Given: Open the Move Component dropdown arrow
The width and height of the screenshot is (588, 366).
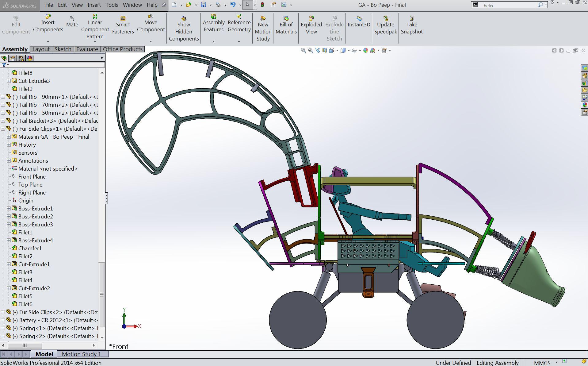Looking at the screenshot, I should [151, 42].
